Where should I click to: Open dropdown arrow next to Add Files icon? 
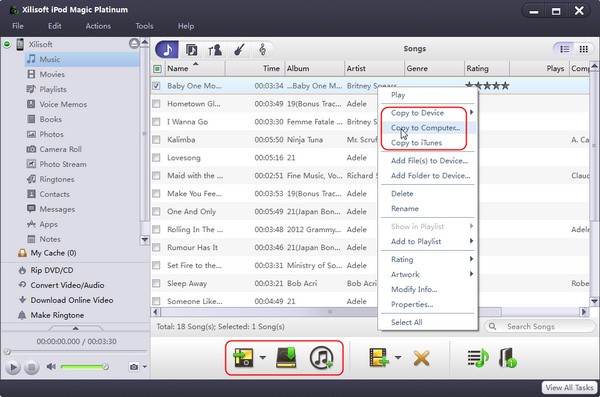[x=398, y=358]
